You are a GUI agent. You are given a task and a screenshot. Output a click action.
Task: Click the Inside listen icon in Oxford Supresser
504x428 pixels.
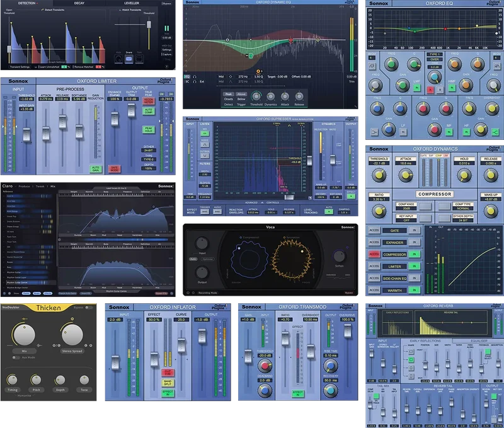click(205, 144)
